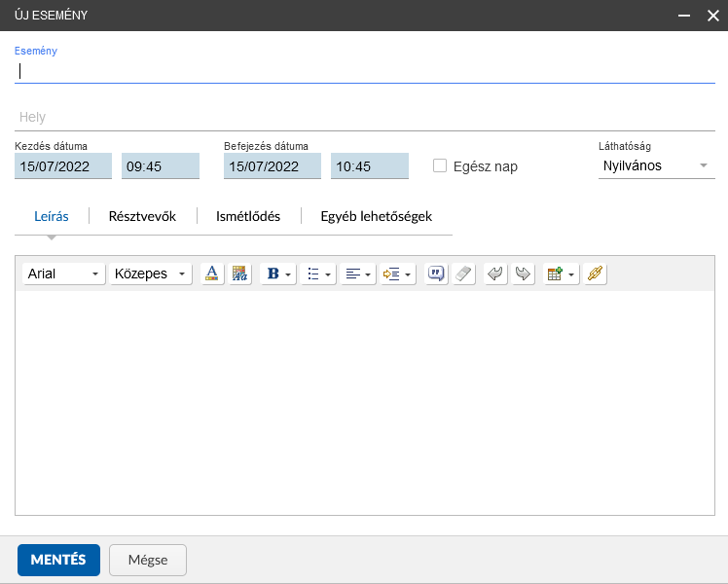This screenshot has width=728, height=584.
Task: Open the bold style dropdown arrow
Action: coord(288,274)
